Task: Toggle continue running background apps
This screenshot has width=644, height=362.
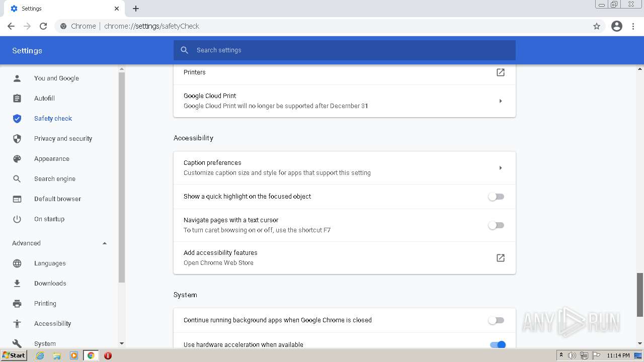Action: point(496,320)
